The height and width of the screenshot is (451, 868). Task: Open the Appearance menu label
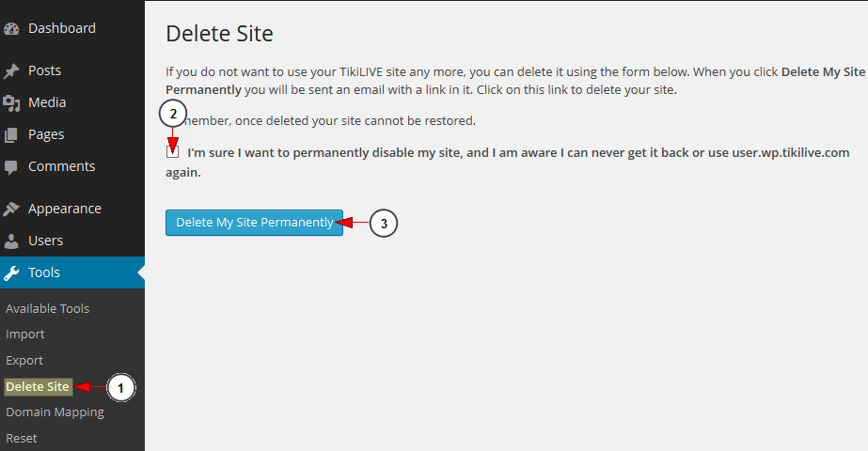(65, 209)
